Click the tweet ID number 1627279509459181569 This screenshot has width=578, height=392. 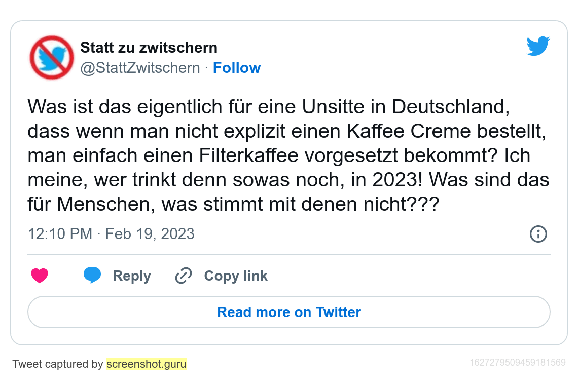coord(517,363)
